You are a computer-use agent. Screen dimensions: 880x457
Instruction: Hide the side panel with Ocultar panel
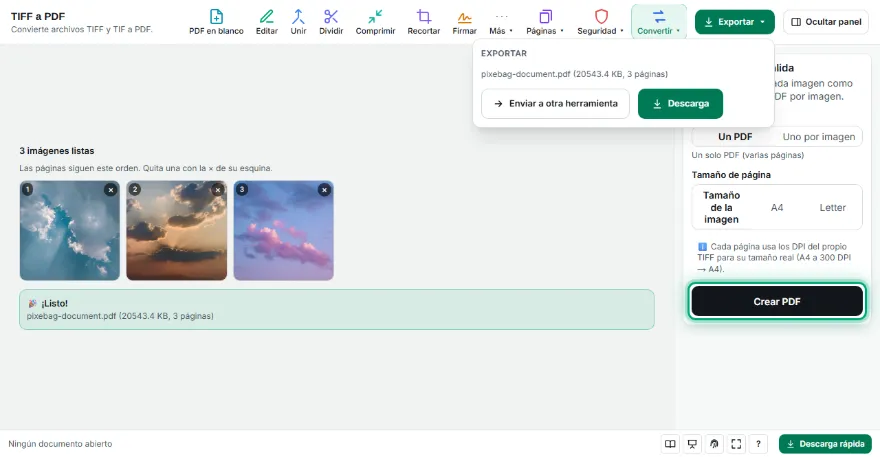click(x=826, y=22)
